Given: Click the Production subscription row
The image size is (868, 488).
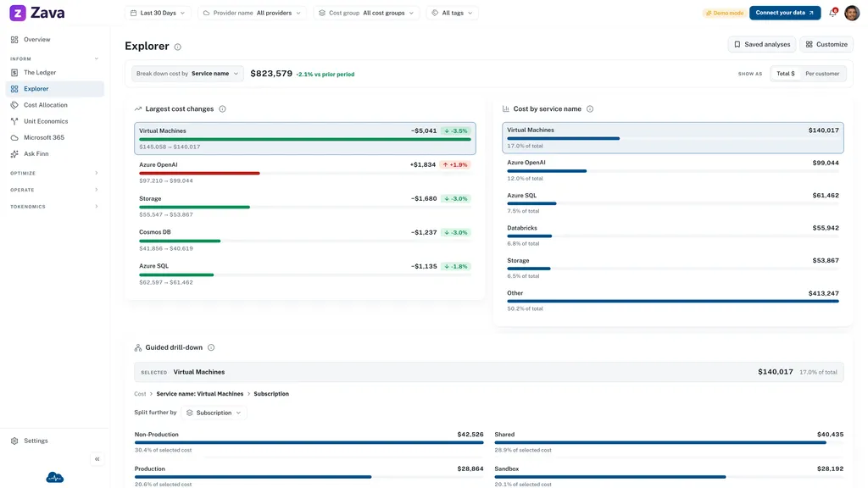Looking at the screenshot, I should (x=309, y=476).
